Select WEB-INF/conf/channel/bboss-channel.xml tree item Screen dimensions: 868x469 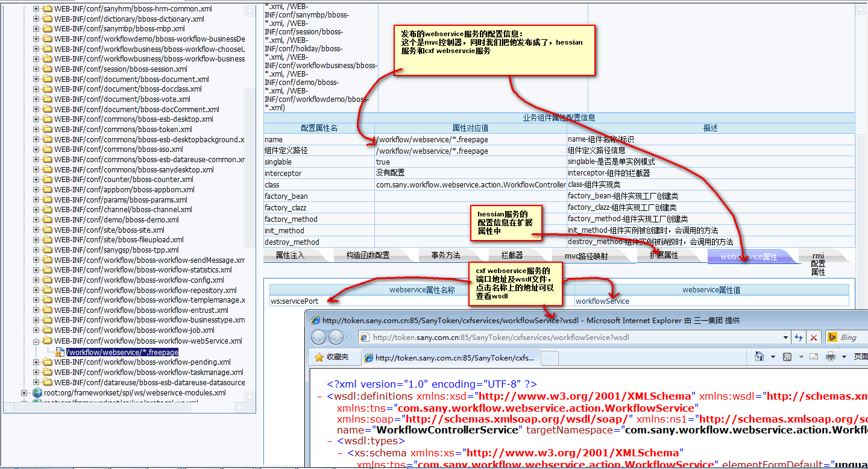coord(123,209)
